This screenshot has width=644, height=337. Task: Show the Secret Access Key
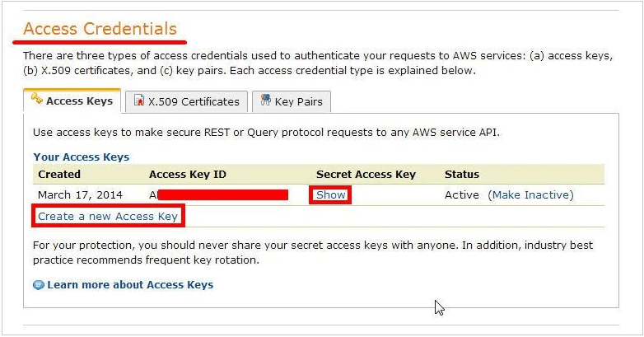point(331,195)
